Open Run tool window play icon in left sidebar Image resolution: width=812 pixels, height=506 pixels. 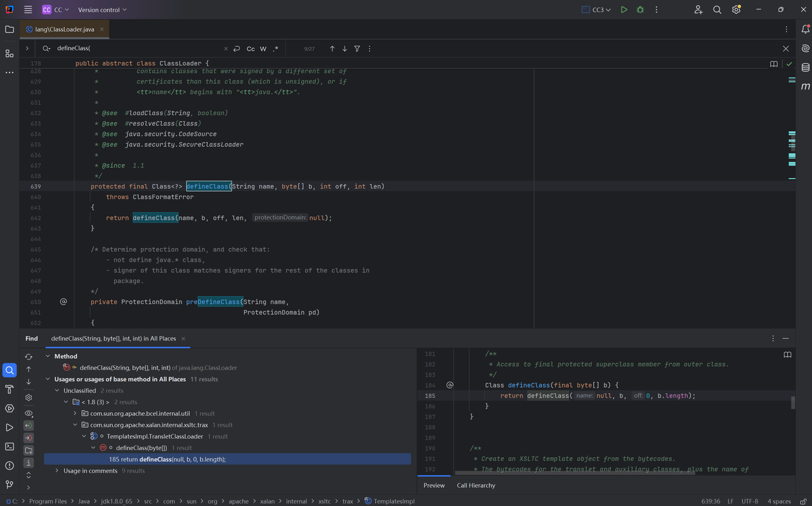tap(10, 427)
